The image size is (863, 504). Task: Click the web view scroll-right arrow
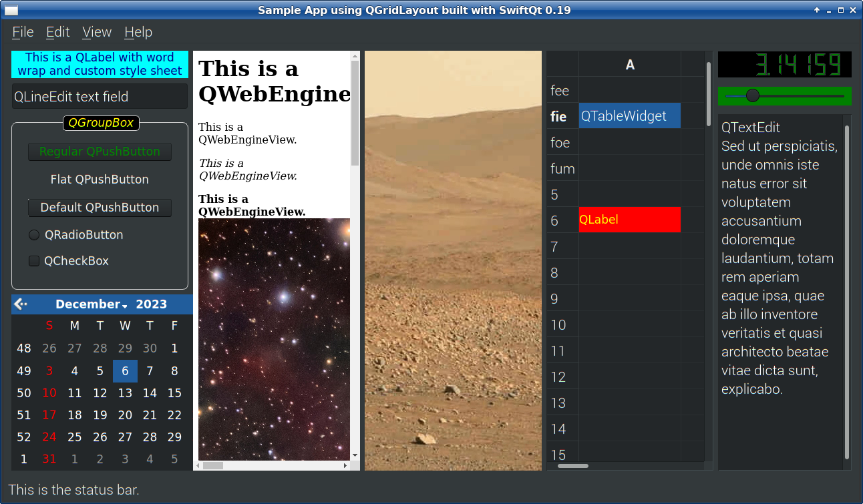pos(345,465)
